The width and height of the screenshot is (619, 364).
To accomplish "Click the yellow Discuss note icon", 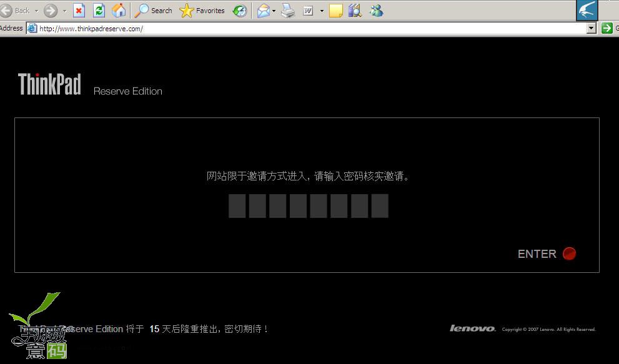I will pyautogui.click(x=335, y=11).
